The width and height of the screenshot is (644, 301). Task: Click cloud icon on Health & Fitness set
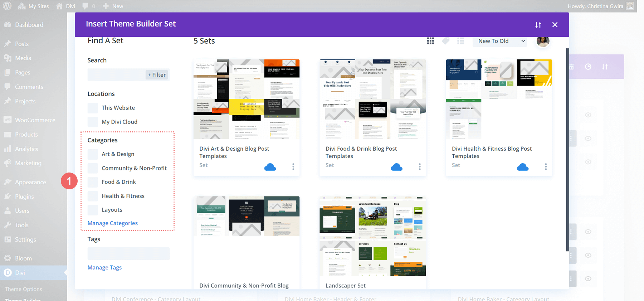tap(522, 167)
